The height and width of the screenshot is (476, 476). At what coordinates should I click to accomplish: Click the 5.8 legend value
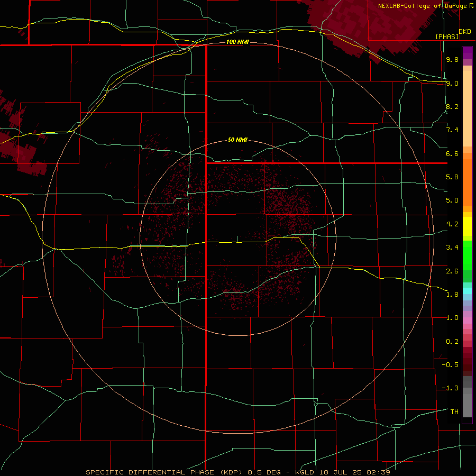(x=452, y=177)
